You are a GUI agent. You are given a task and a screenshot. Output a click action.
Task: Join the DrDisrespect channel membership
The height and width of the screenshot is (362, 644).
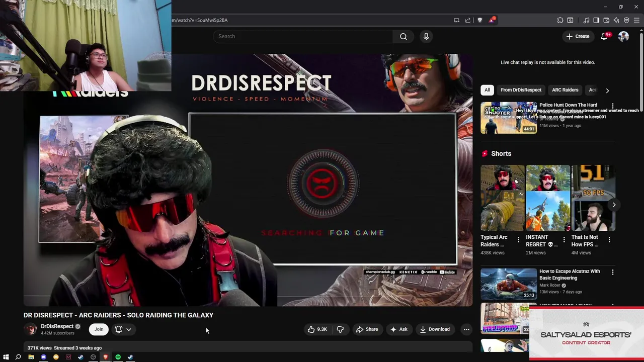click(x=99, y=329)
